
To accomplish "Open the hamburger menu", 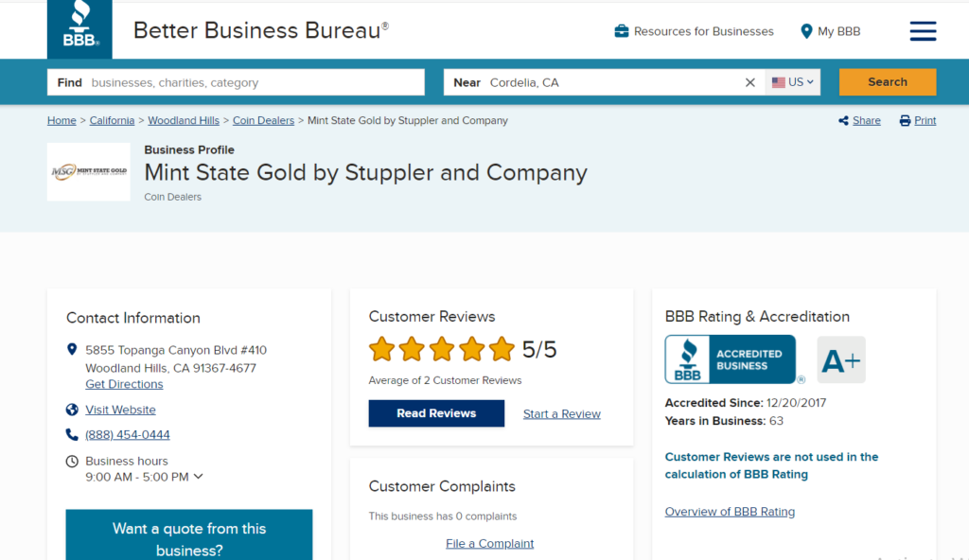I will tap(923, 31).
